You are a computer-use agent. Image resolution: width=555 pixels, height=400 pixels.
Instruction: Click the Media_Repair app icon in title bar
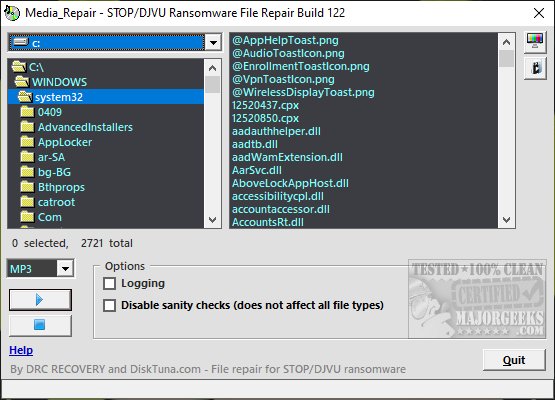click(x=12, y=13)
